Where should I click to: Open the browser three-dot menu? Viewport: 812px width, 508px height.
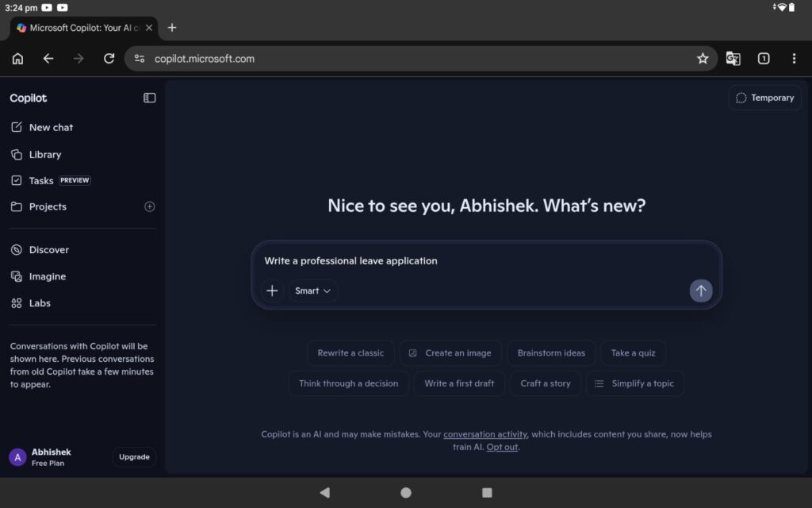tap(794, 59)
